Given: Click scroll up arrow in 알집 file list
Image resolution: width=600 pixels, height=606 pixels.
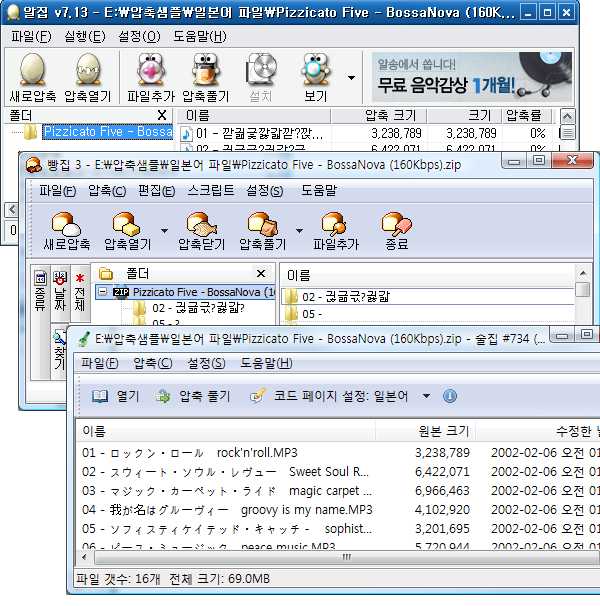Looking at the screenshot, I should click(568, 116).
